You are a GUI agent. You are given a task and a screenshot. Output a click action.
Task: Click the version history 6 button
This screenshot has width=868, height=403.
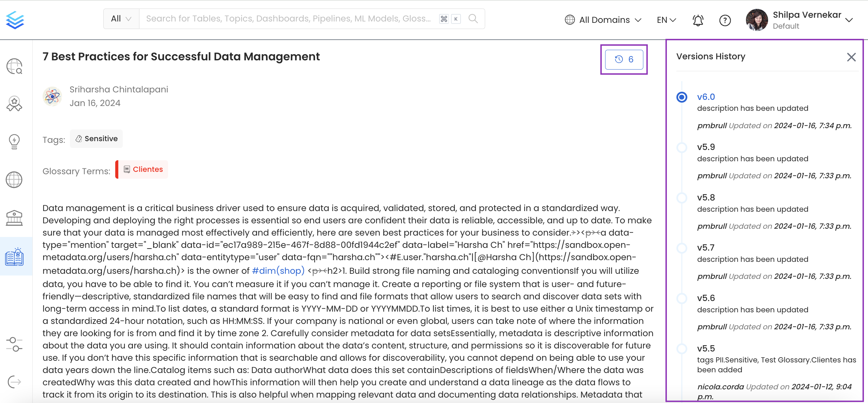point(624,59)
